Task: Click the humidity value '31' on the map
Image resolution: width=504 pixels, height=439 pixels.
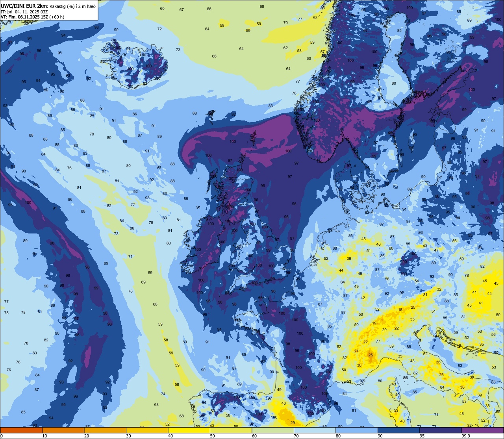Action: pos(425,295)
